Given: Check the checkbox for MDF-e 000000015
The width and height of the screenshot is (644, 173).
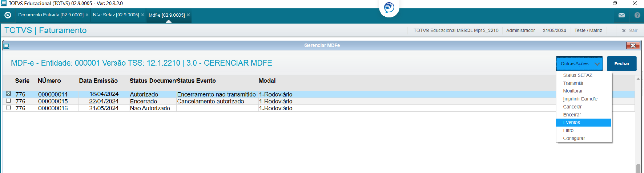Looking at the screenshot, I should tap(8, 101).
